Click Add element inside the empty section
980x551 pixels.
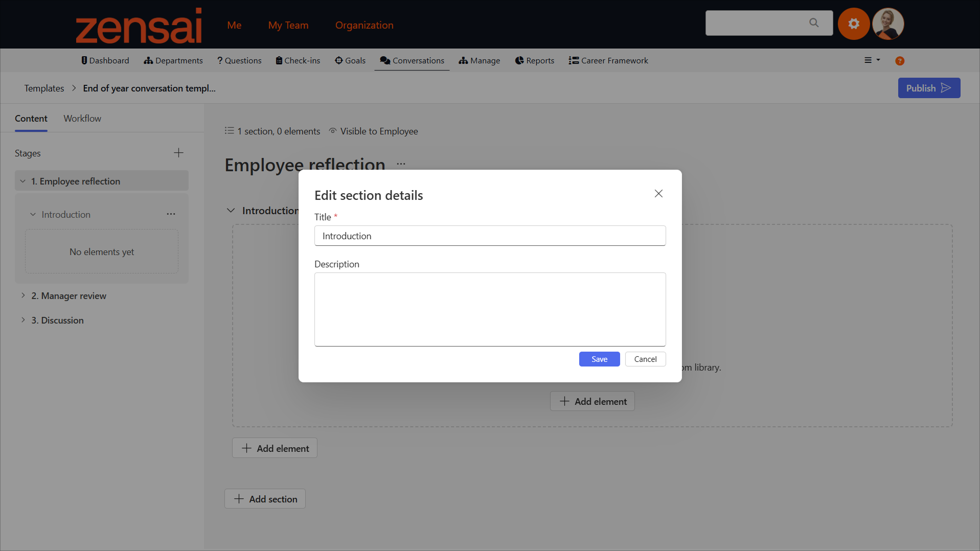tap(592, 401)
